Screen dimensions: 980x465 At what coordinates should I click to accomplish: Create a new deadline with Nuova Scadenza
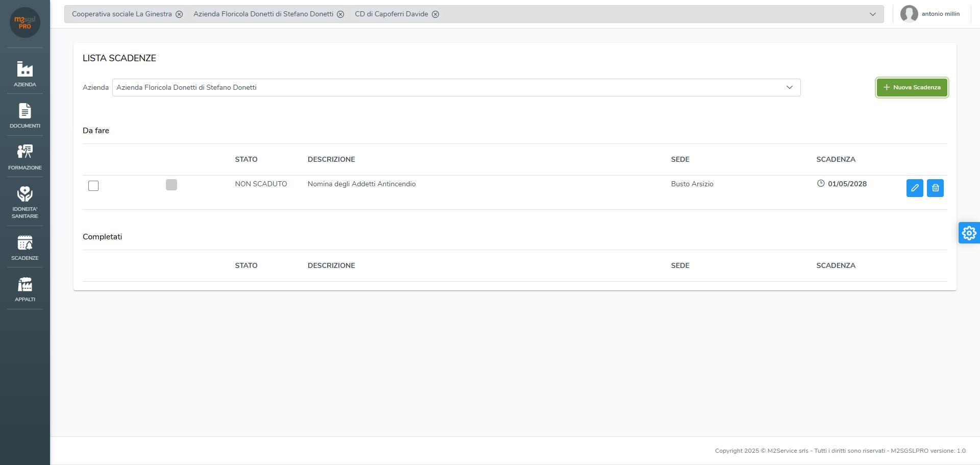(912, 87)
